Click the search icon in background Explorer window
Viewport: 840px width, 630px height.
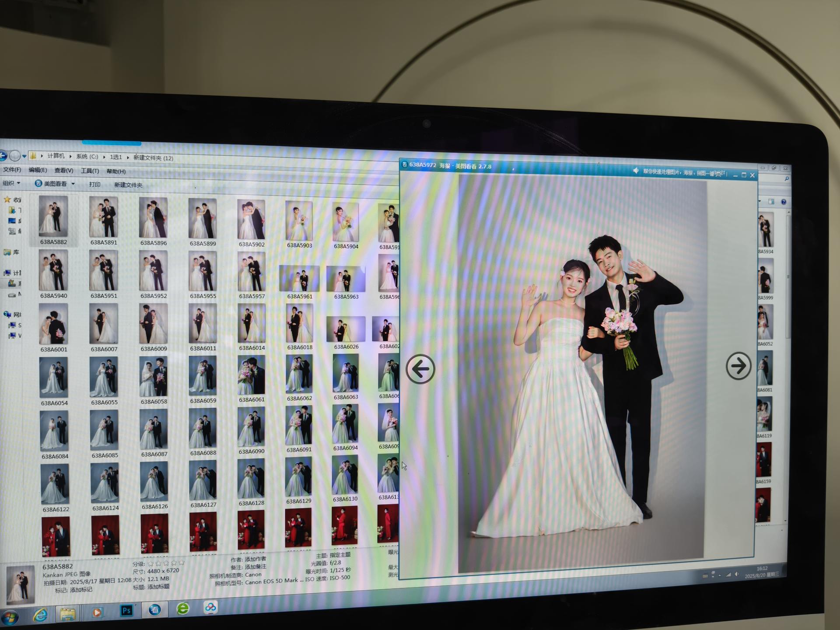click(x=787, y=178)
